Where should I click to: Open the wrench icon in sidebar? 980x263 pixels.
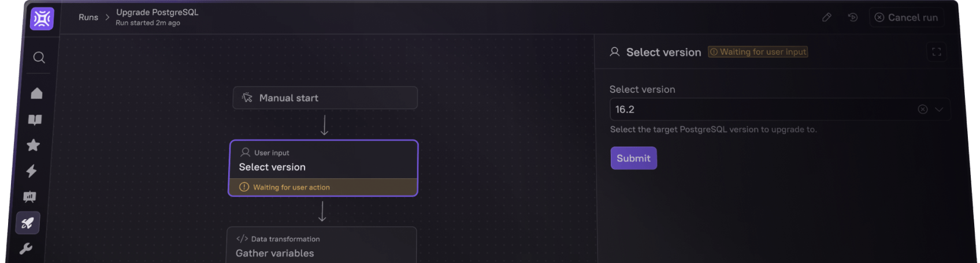coord(25,249)
